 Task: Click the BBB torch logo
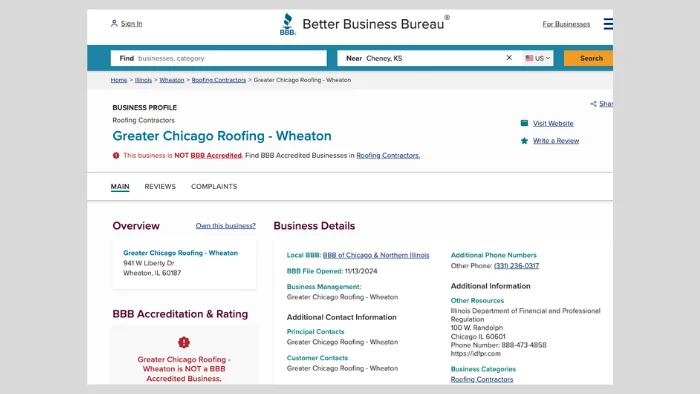(288, 24)
